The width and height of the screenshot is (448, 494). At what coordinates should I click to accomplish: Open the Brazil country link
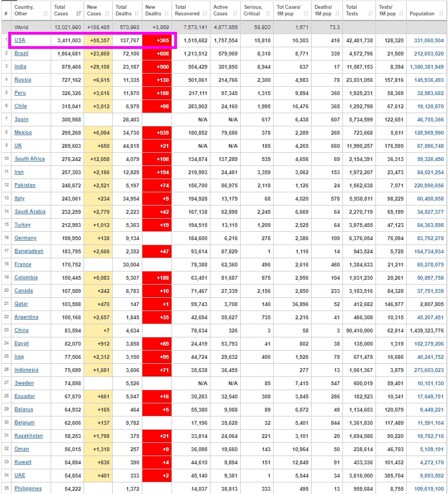(21, 53)
